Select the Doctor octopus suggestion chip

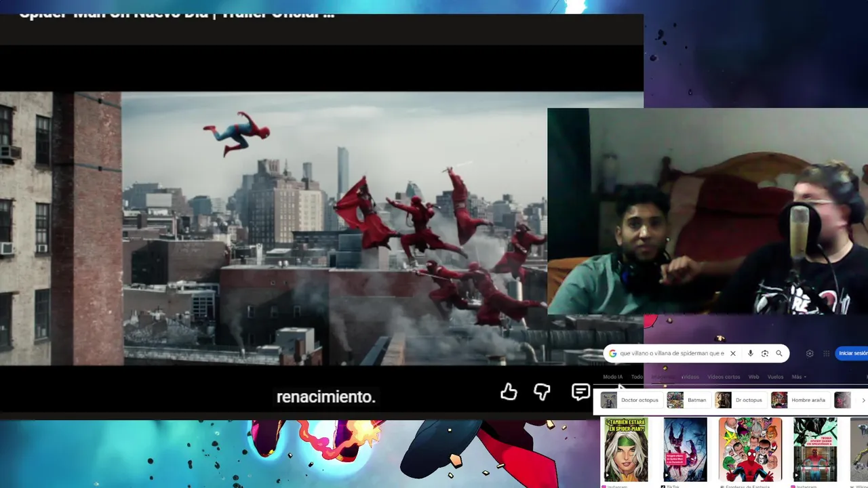click(631, 400)
